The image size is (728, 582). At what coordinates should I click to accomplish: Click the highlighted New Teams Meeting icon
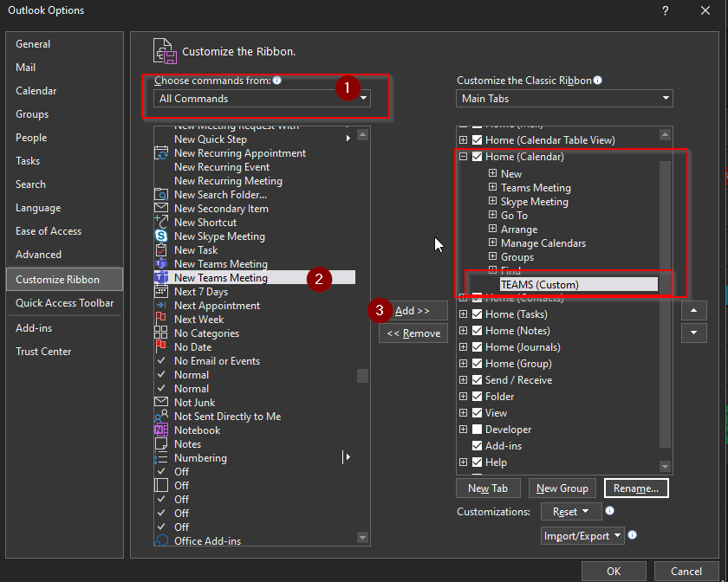(x=161, y=277)
